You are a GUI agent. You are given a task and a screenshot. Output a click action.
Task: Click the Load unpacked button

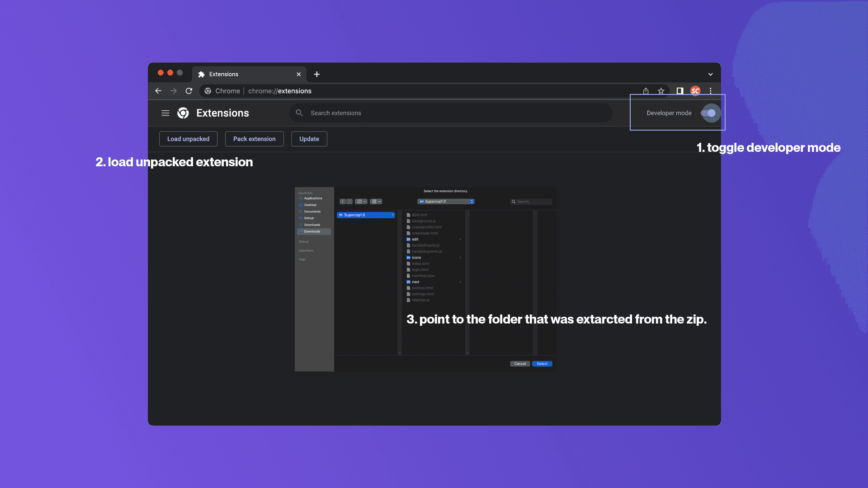pyautogui.click(x=188, y=139)
